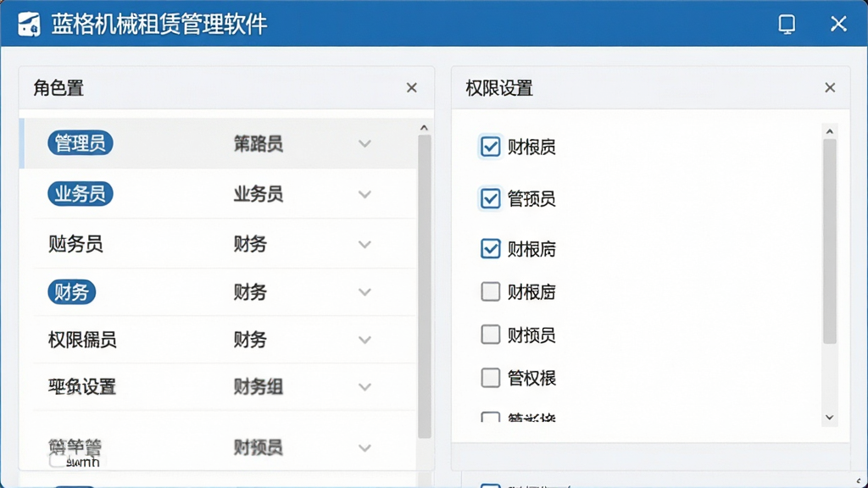
Task: Close the 角色 panel with its X
Action: 411,88
